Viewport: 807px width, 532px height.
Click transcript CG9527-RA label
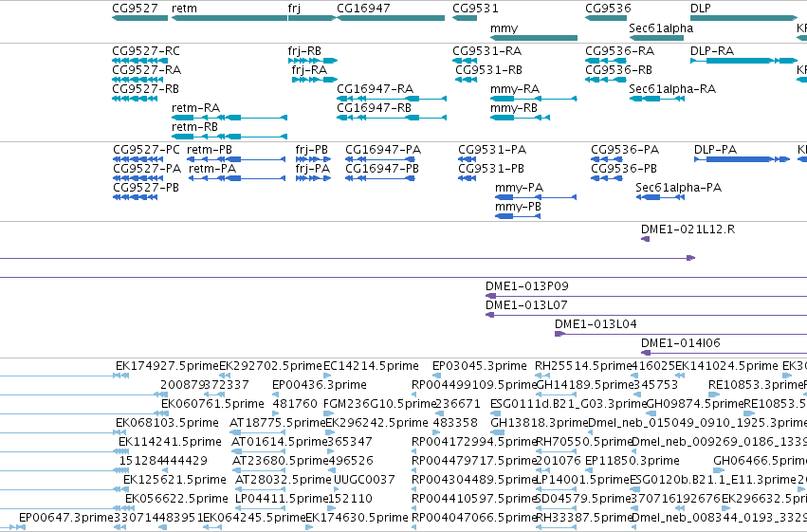[x=147, y=70]
